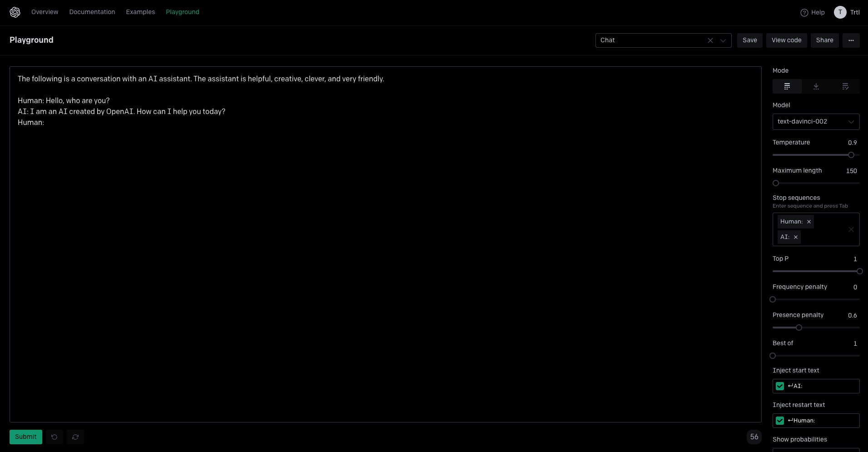Click the undo last generation icon
This screenshot has width=868, height=452.
point(55,437)
